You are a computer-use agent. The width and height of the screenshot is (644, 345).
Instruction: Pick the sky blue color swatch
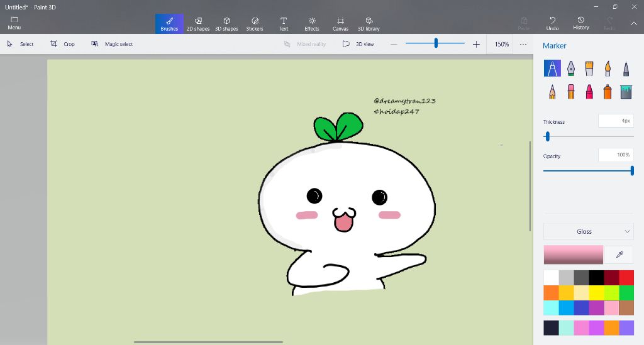coord(567,308)
